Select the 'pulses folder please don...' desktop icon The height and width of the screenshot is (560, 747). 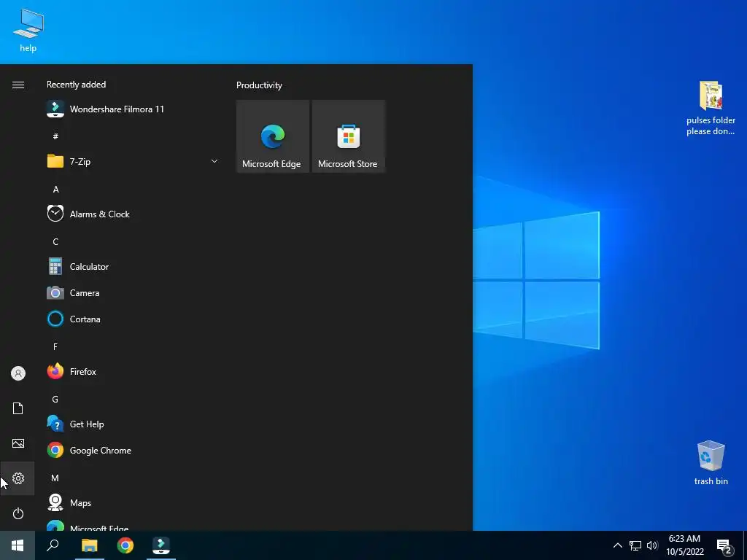click(711, 108)
